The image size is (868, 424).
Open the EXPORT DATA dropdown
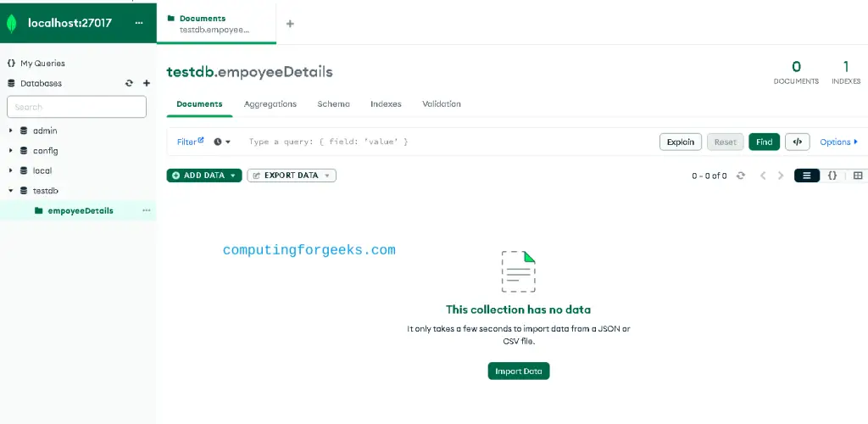(x=292, y=176)
